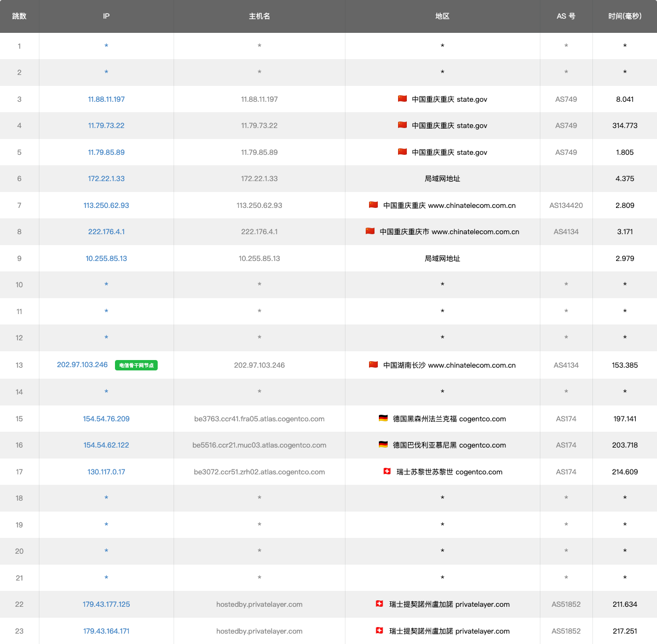The height and width of the screenshot is (644, 657).
Task: Click the 时间(毫秒) column header
Action: click(x=625, y=16)
